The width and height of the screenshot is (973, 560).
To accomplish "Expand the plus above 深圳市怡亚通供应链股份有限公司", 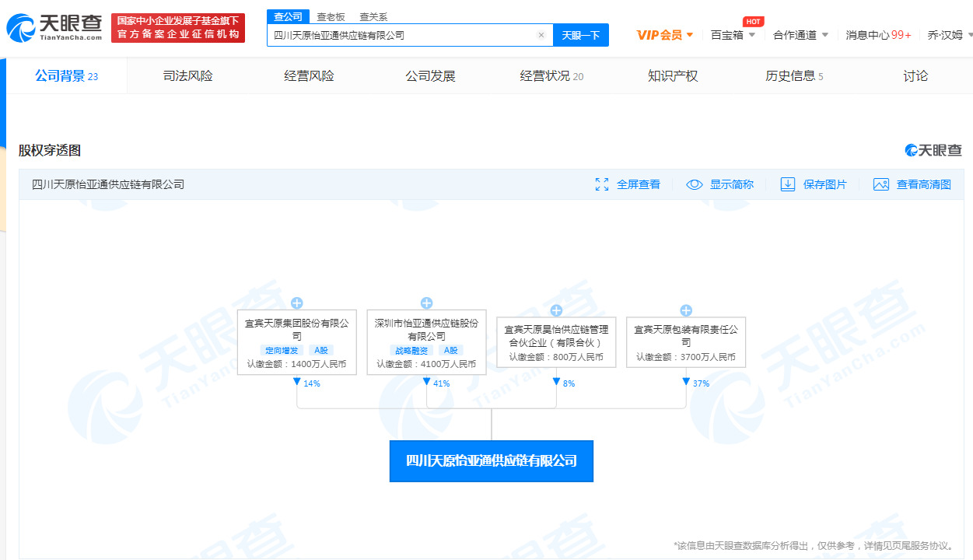I will pos(426,303).
